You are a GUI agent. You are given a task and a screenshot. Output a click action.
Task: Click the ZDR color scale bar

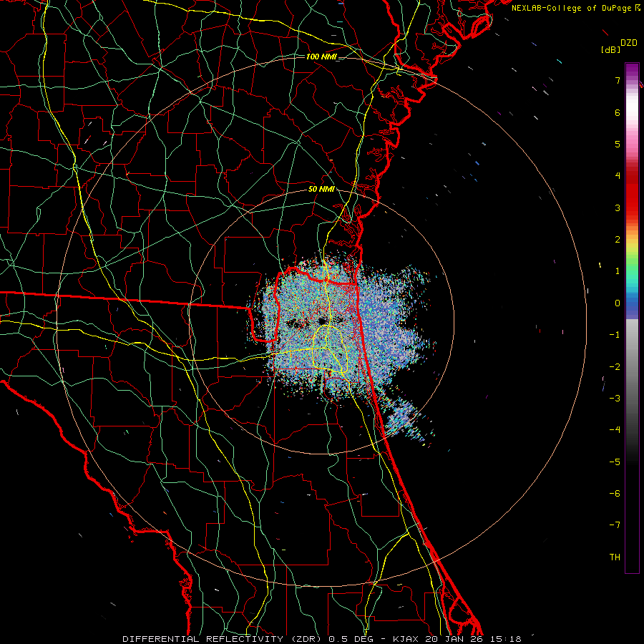[x=632, y=318]
